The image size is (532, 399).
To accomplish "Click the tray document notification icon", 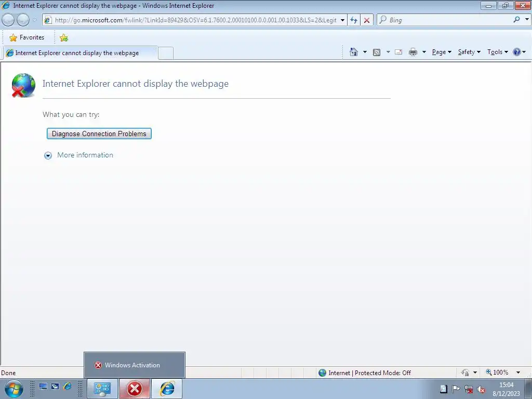I will [444, 389].
